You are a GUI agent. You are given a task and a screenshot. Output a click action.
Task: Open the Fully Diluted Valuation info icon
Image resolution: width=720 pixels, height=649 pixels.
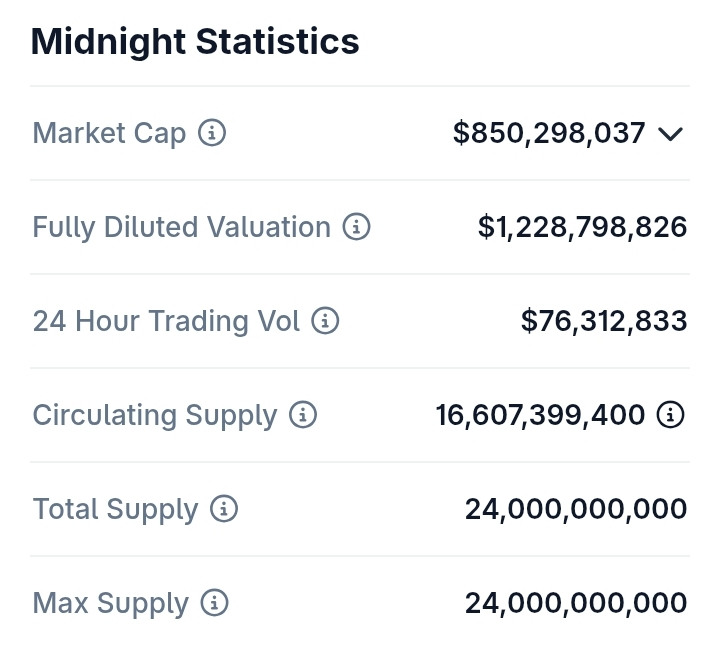(x=356, y=227)
